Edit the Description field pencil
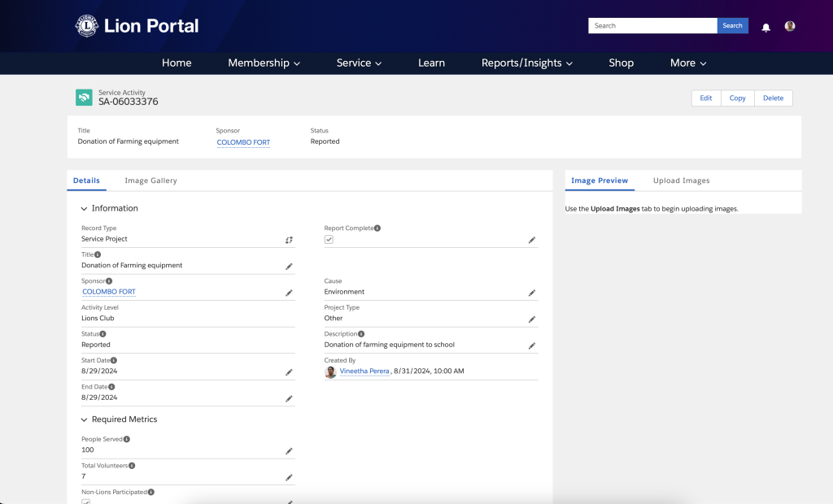This screenshot has height=504, width=833. coord(532,345)
